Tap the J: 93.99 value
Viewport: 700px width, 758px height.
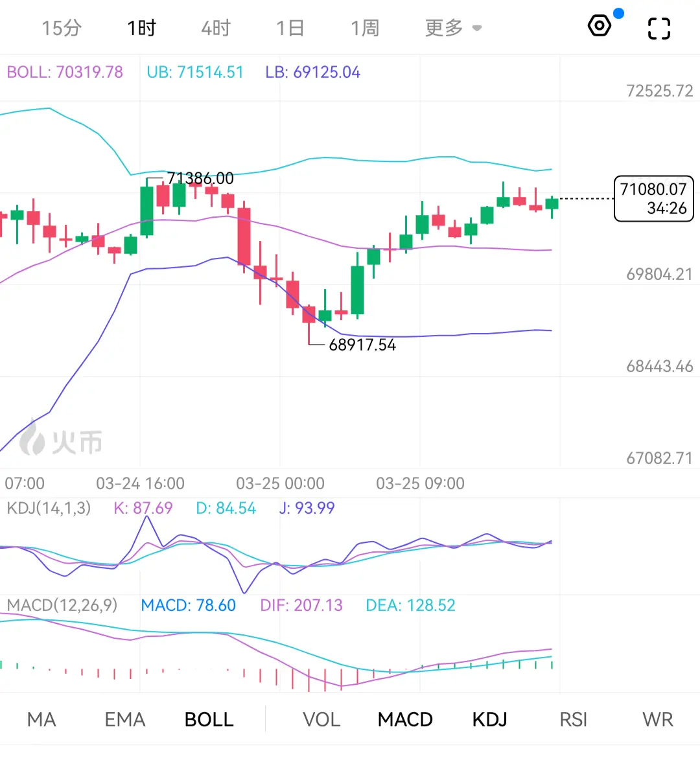point(307,508)
